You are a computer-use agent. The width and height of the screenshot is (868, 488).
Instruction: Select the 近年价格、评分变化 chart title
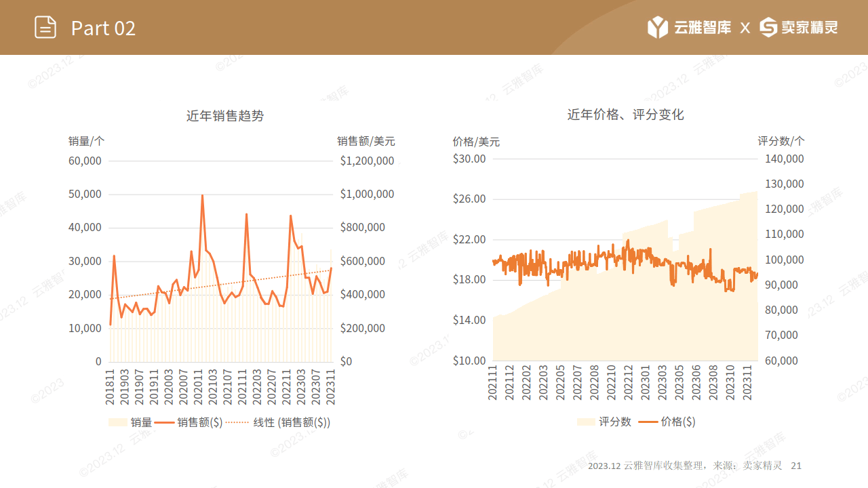tap(625, 115)
